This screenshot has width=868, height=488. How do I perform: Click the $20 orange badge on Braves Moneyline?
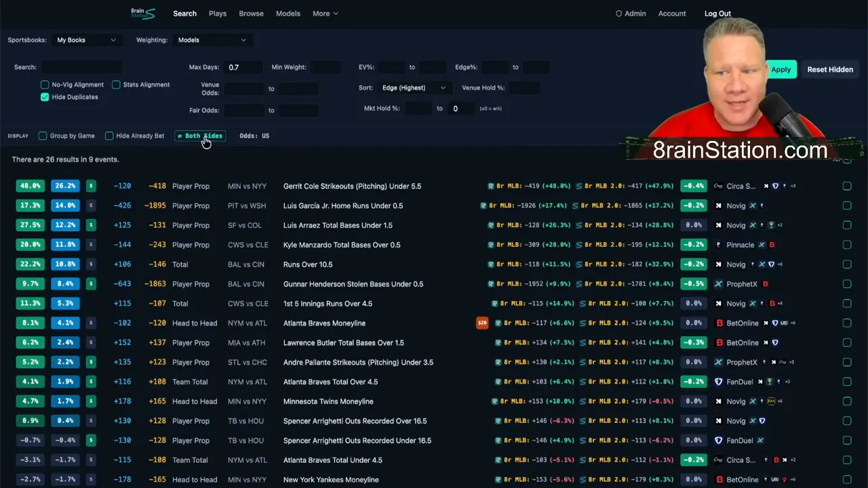pyautogui.click(x=482, y=323)
